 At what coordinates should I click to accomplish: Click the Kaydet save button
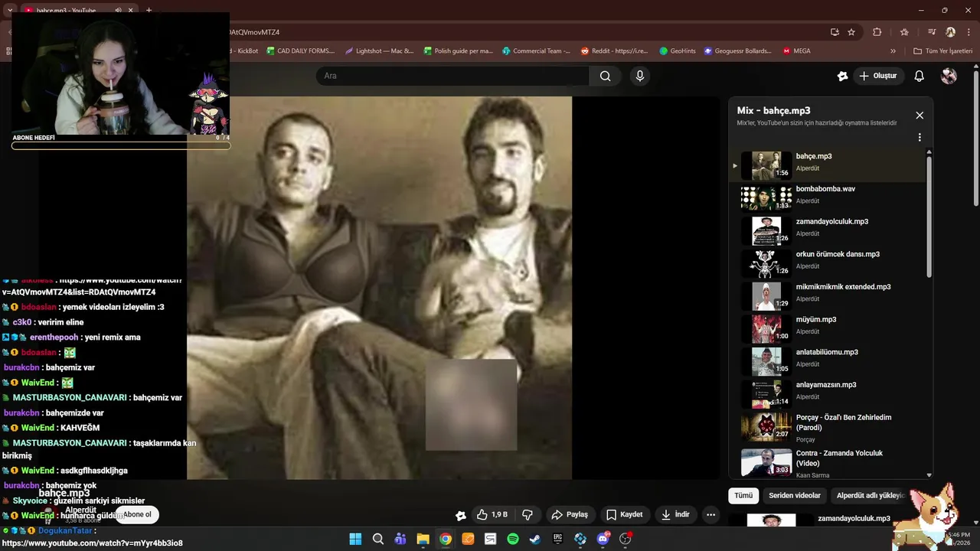(625, 514)
